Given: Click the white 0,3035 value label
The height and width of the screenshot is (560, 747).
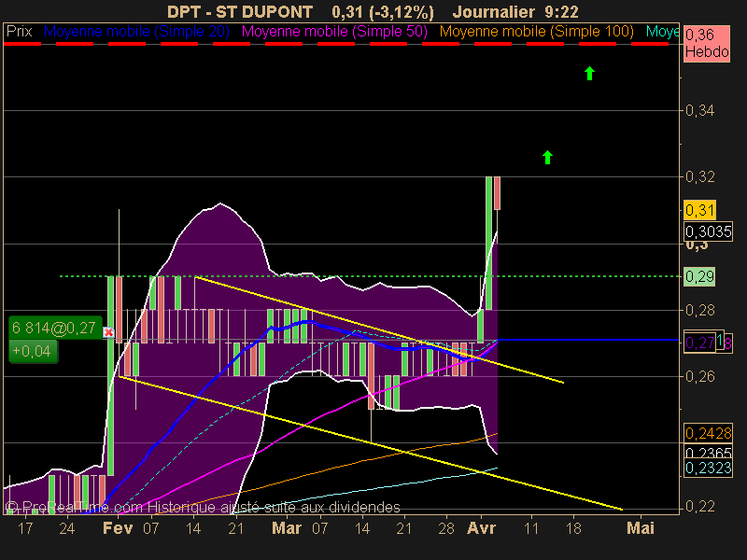Looking at the screenshot, I should (x=708, y=231).
